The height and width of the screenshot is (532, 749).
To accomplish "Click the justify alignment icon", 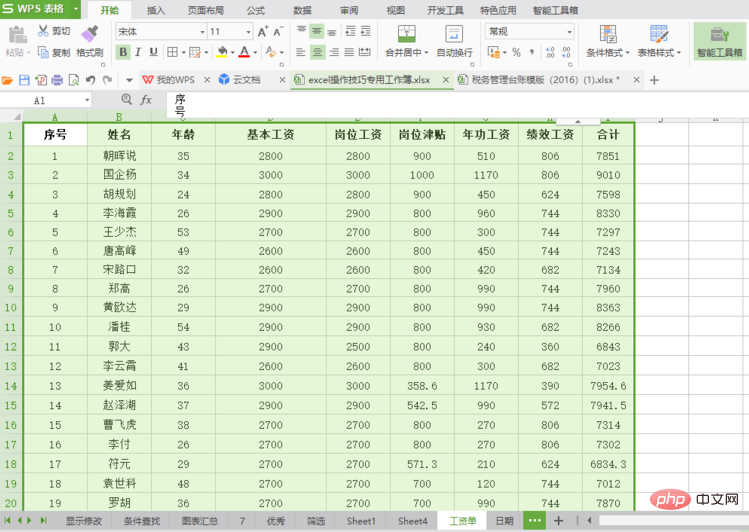I will click(x=349, y=52).
